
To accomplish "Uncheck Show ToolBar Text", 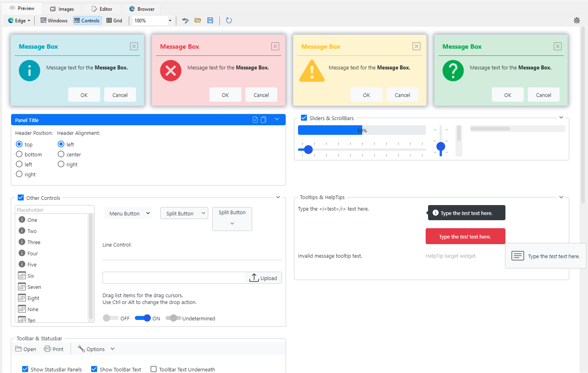I will (94, 369).
